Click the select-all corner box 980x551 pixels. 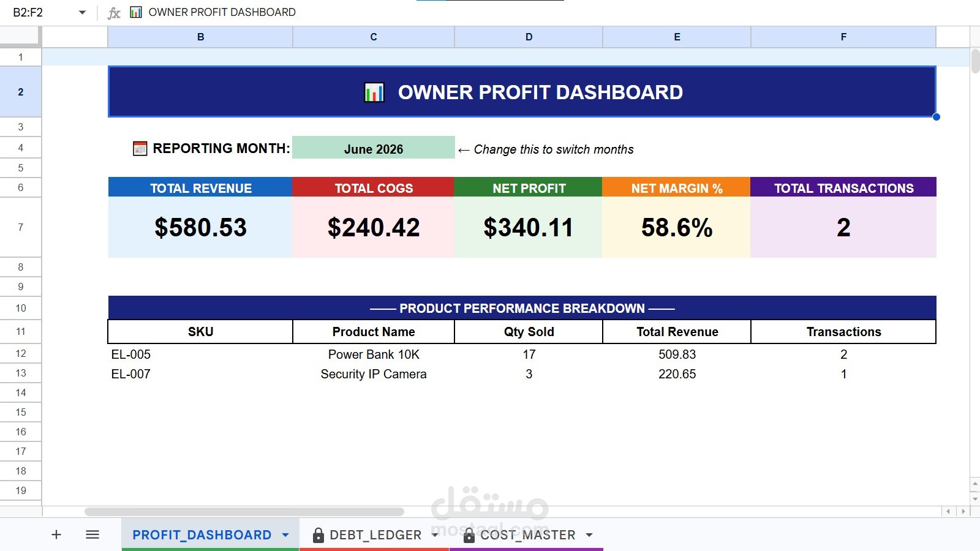click(x=20, y=37)
